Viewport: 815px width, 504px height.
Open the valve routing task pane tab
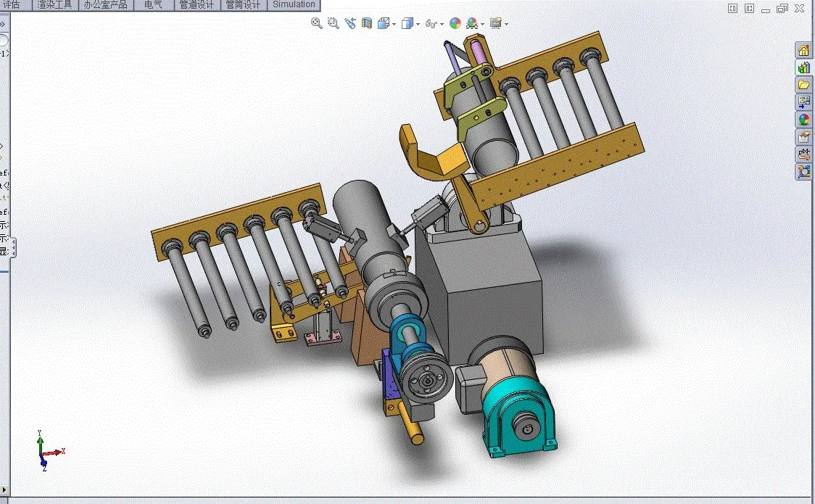click(803, 154)
